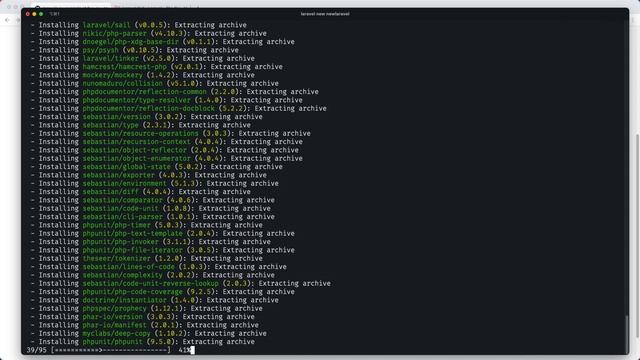The height and width of the screenshot is (360, 640).
Task: Click the 'phpunit/php-invoker' package name
Action: tap(120, 242)
